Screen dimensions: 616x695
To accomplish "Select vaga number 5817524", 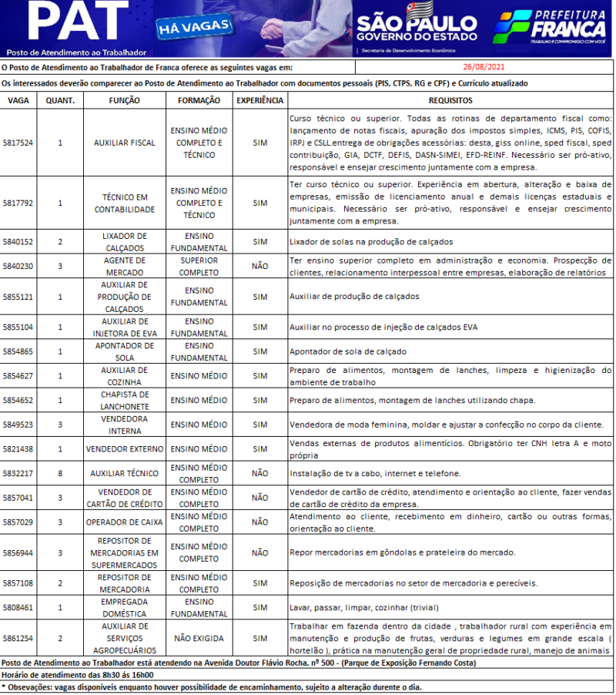I will (18, 143).
